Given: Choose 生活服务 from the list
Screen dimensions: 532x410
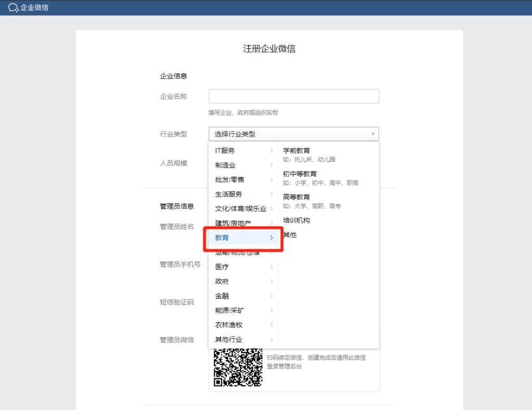Looking at the screenshot, I should point(229,194).
